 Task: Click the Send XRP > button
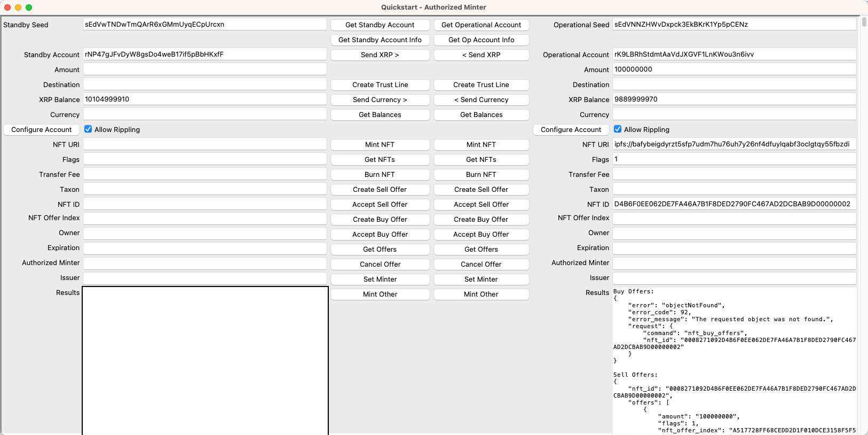(380, 55)
